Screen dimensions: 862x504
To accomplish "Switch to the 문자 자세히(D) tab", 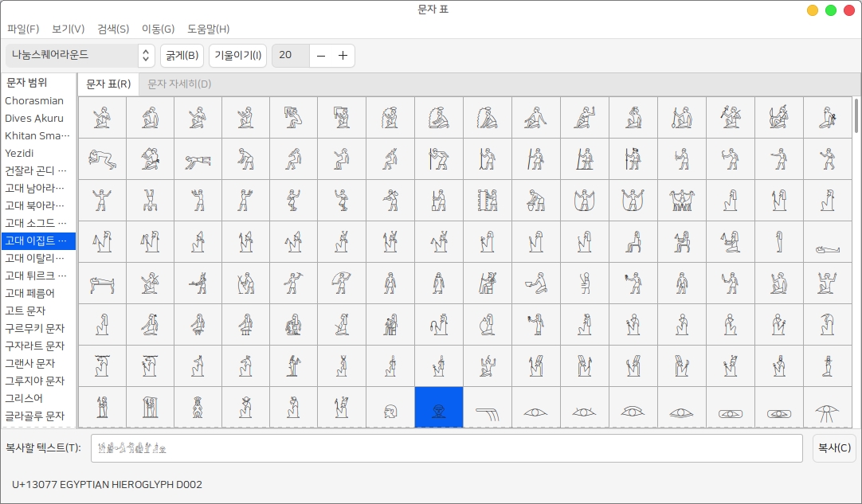I will [x=179, y=84].
